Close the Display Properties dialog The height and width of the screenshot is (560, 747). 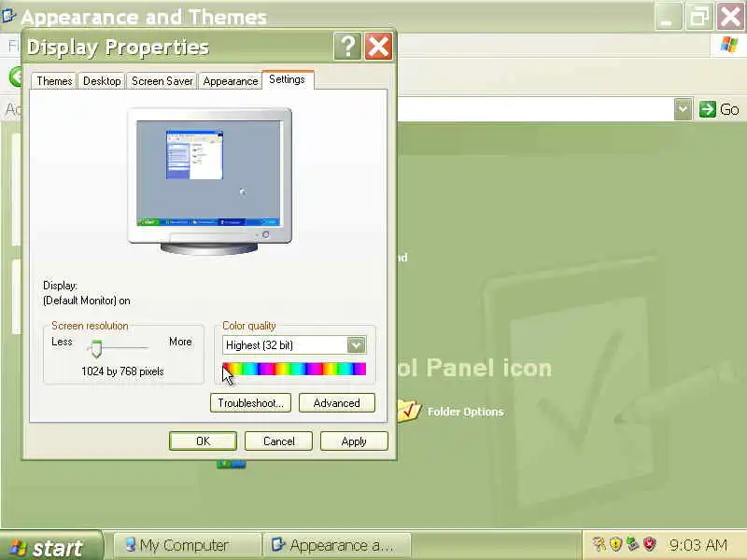point(379,46)
